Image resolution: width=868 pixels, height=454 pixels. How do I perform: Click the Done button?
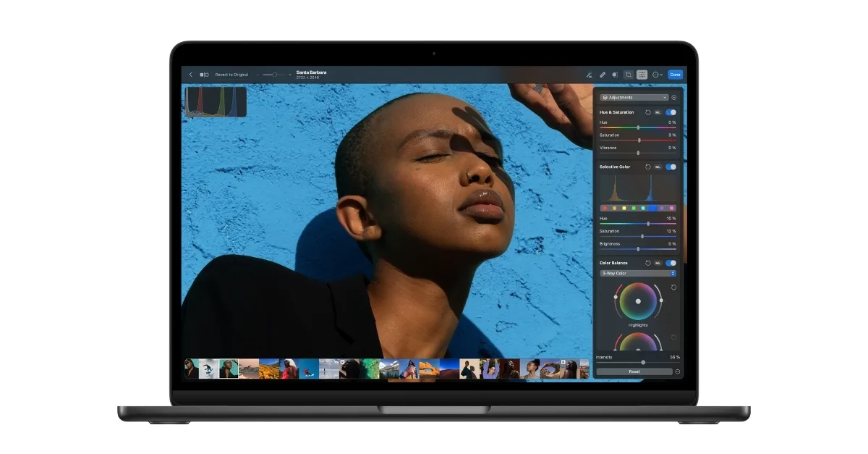click(x=675, y=75)
